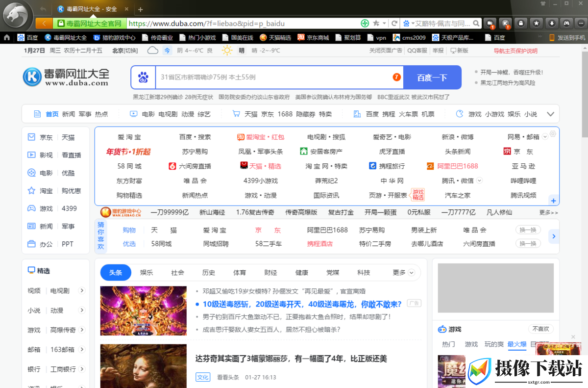Screen dimensions: 588x388
Task: Bookmark page with the address bar star
Action: click(x=376, y=23)
